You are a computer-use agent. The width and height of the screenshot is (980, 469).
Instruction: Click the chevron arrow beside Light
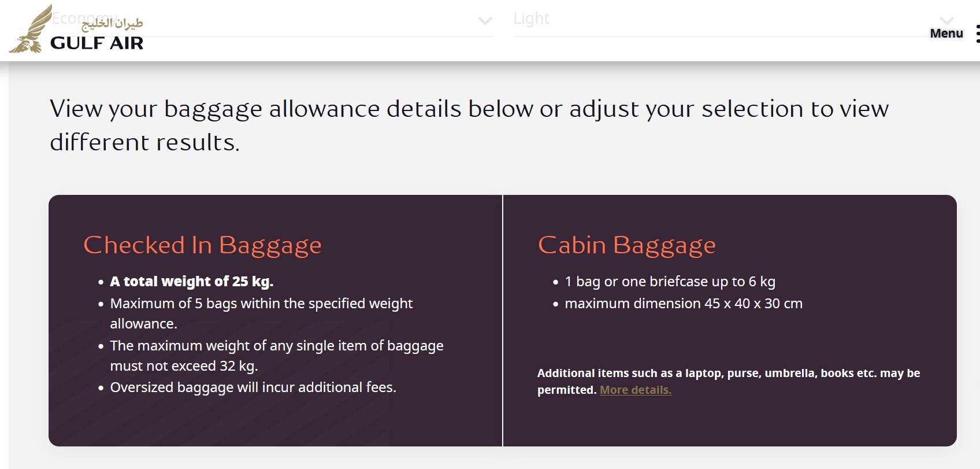pyautogui.click(x=946, y=21)
